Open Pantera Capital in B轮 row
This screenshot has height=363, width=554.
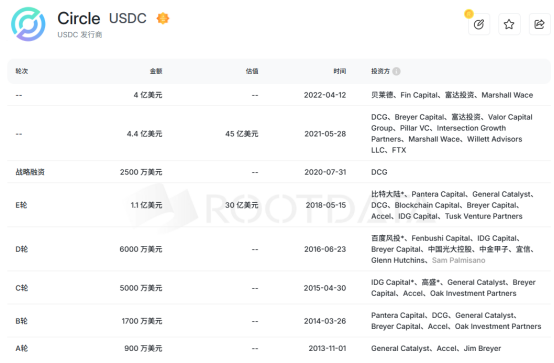(398, 315)
